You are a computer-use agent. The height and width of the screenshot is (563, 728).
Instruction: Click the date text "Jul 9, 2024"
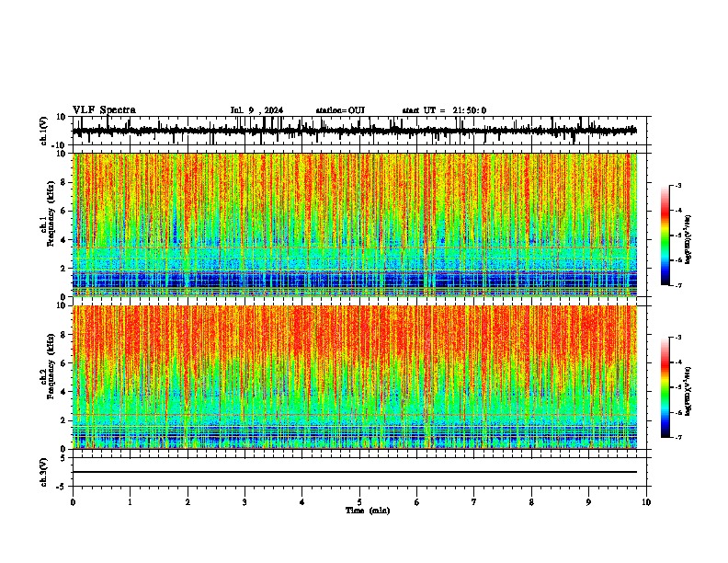tap(256, 110)
